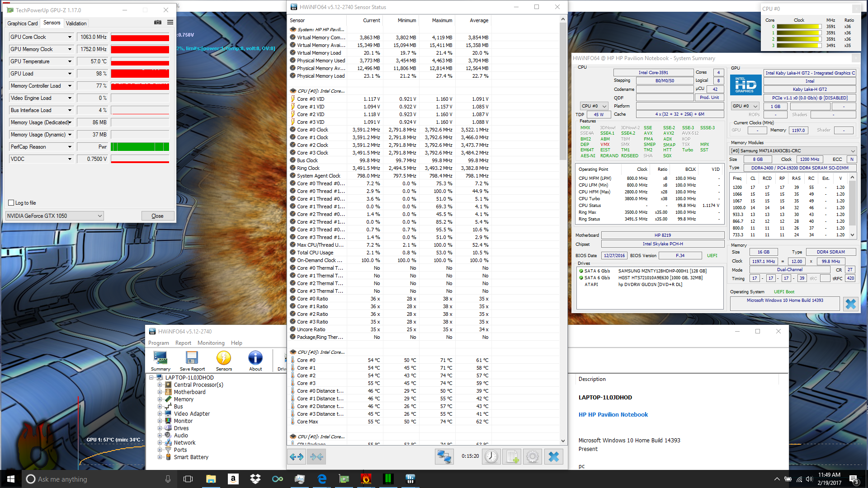Expand the Central Processor(s) tree node

[160, 385]
